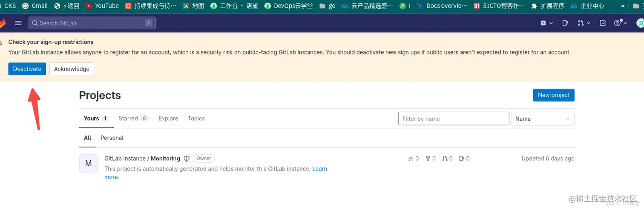Open the 地图 maps bookmark
Screen dimensions: 644x210
pyautogui.click(x=193, y=6)
